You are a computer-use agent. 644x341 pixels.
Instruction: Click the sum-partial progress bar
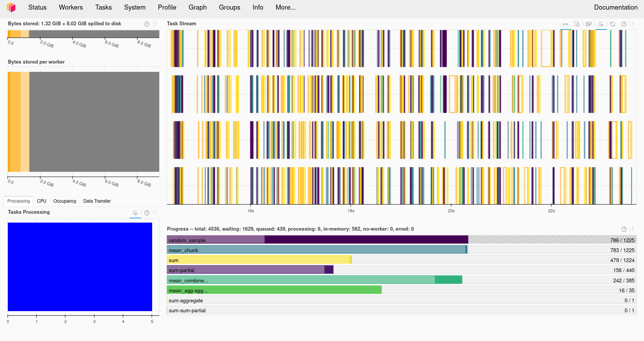pos(250,270)
